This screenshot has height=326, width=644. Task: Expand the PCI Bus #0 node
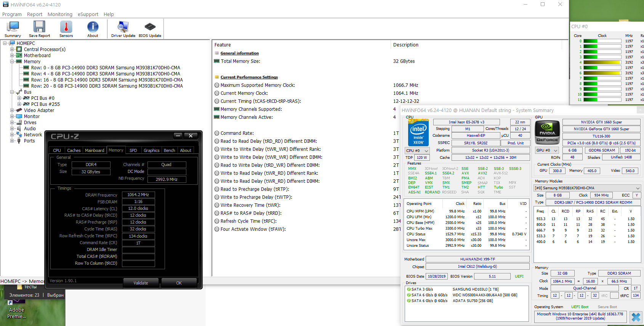click(x=19, y=98)
